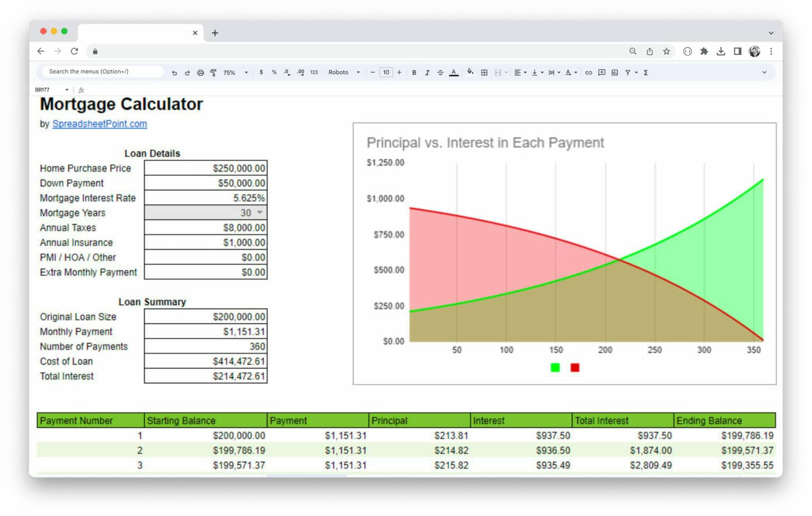Apply currency format using the dollar sign icon
This screenshot has height=516, width=812.
pos(261,72)
